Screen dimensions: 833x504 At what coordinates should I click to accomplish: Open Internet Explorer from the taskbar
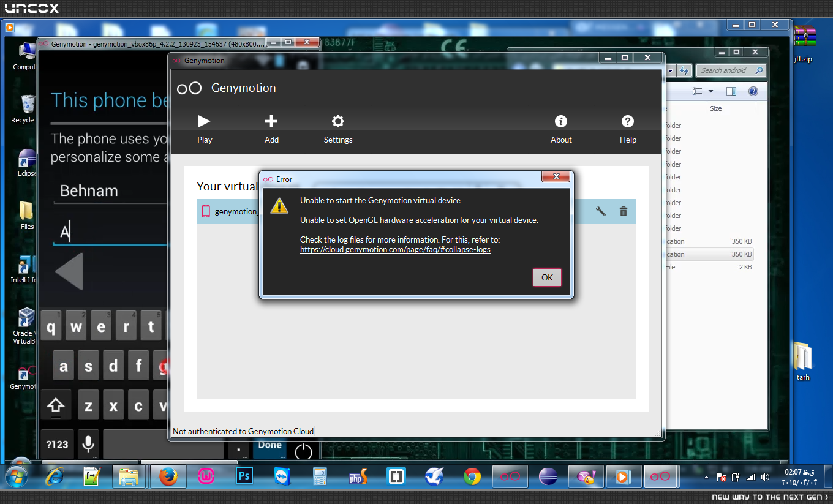pos(55,476)
